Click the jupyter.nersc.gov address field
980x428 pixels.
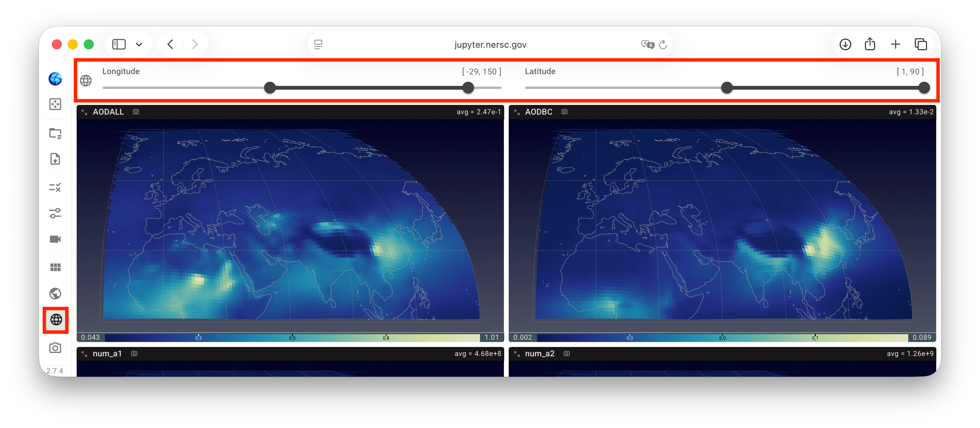(490, 44)
